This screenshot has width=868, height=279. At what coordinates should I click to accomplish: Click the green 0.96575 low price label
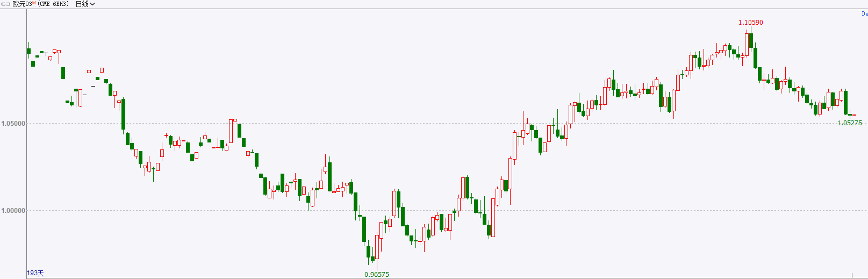[x=377, y=275]
